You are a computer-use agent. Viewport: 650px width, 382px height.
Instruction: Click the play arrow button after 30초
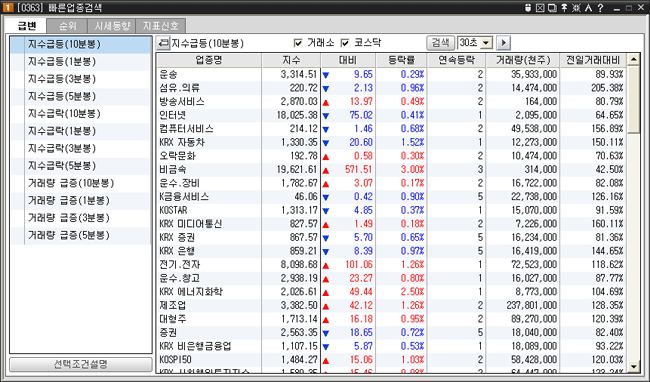[x=503, y=43]
